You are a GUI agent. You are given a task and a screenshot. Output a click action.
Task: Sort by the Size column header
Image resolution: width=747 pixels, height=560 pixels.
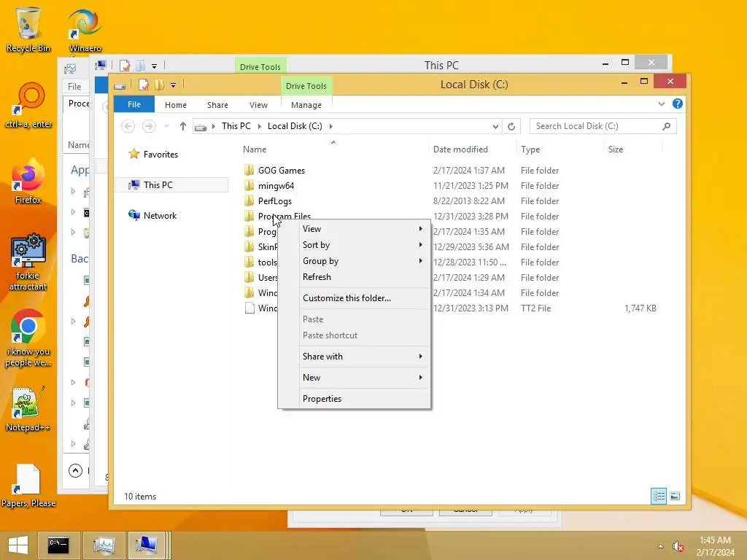(633, 149)
